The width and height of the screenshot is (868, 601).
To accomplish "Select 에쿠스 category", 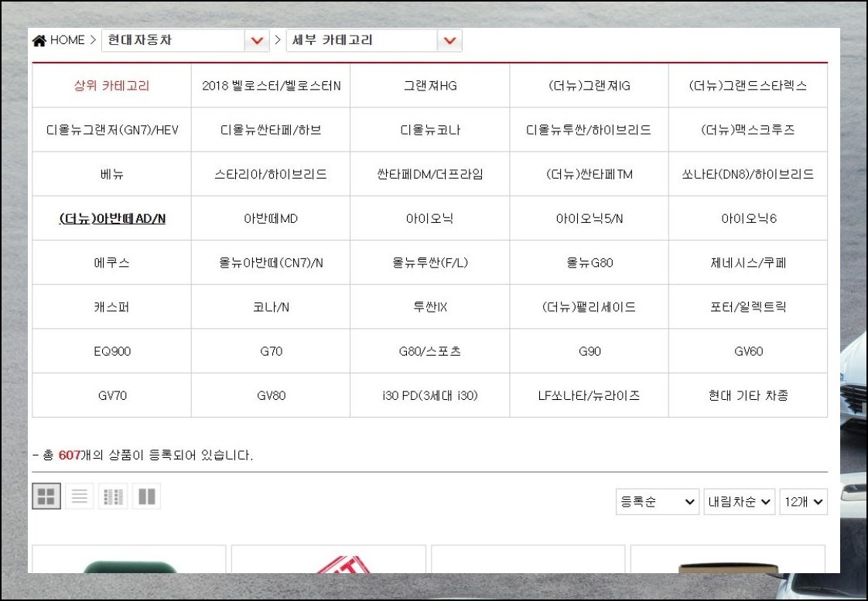I will tap(112, 263).
